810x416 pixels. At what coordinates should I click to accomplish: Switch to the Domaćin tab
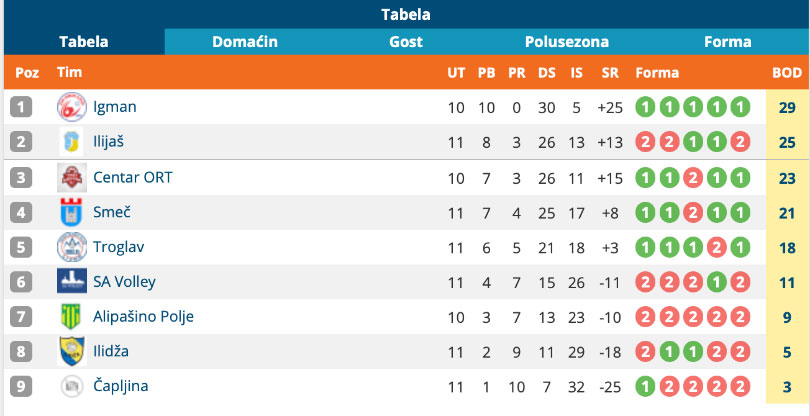(245, 42)
